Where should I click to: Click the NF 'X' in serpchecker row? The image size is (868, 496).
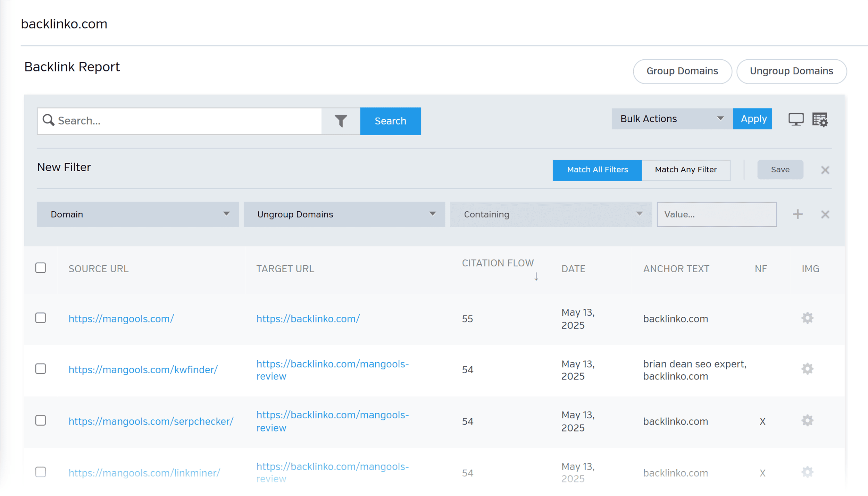tap(762, 421)
